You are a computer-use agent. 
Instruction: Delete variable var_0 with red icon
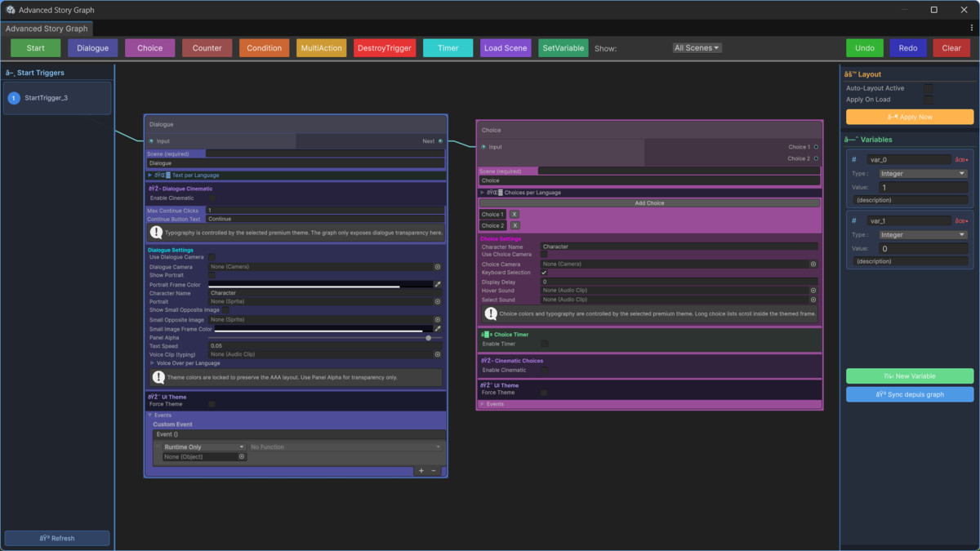click(961, 160)
